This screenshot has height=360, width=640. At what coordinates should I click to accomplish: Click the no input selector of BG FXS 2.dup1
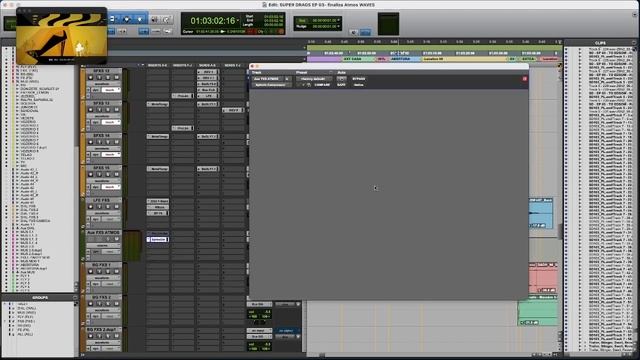260,331
